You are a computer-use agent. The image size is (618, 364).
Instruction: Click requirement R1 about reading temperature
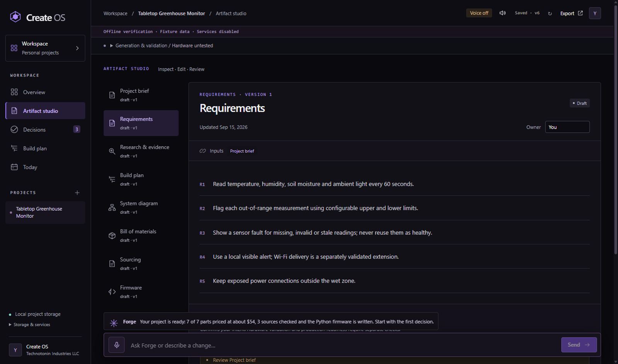pyautogui.click(x=394, y=184)
